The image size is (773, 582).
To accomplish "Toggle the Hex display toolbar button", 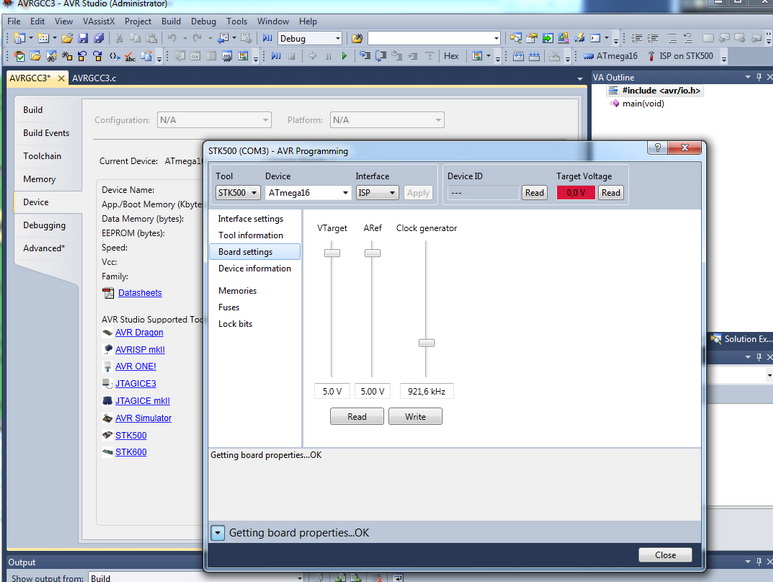I will tap(451, 56).
